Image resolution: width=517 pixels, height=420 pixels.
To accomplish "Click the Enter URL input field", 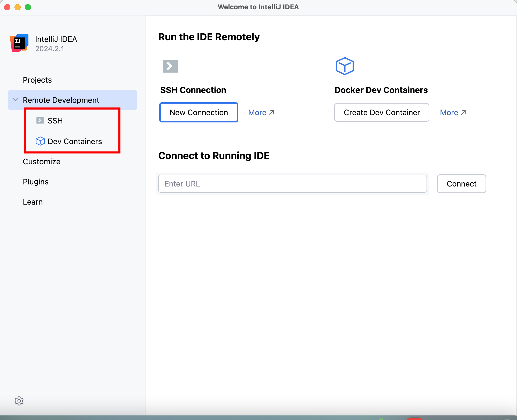I will coord(293,183).
